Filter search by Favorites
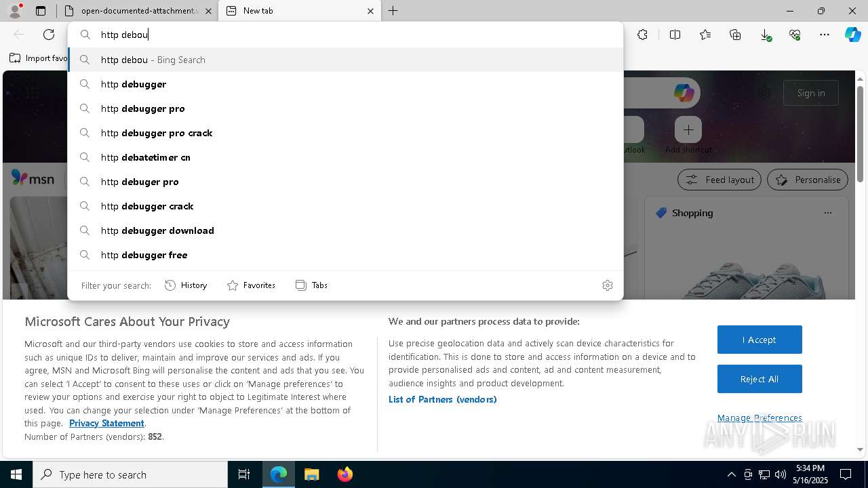The width and height of the screenshot is (868, 488). (251, 285)
